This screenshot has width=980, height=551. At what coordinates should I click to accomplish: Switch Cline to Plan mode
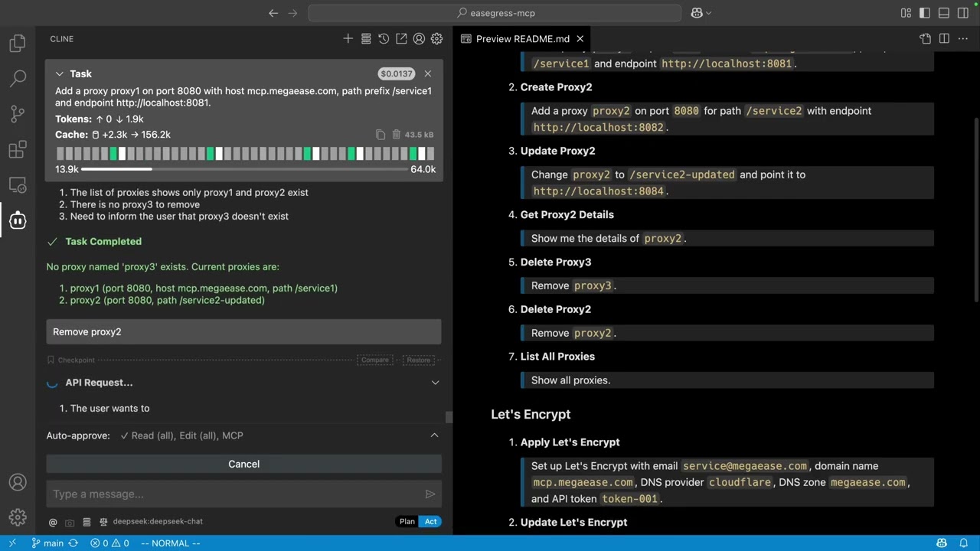(407, 522)
